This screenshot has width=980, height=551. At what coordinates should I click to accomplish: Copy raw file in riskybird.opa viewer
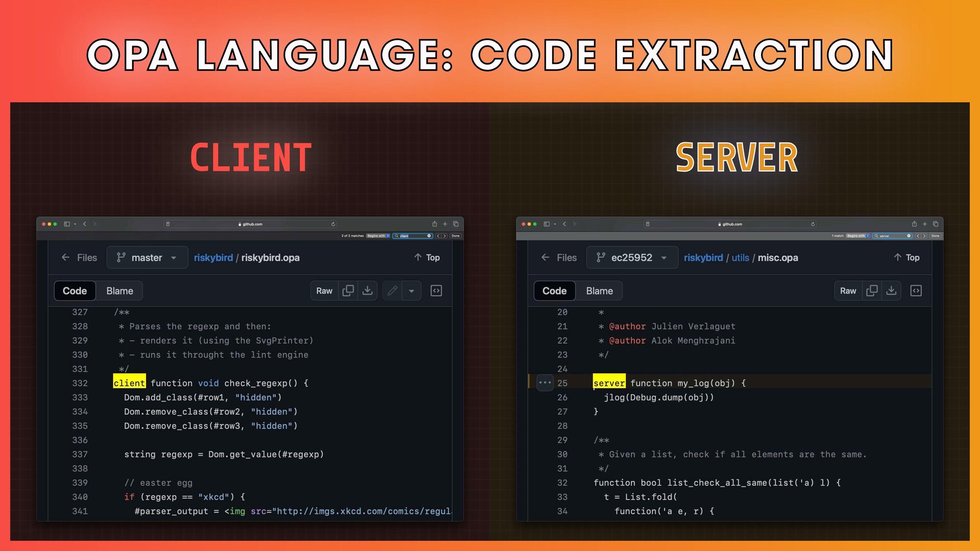click(348, 291)
